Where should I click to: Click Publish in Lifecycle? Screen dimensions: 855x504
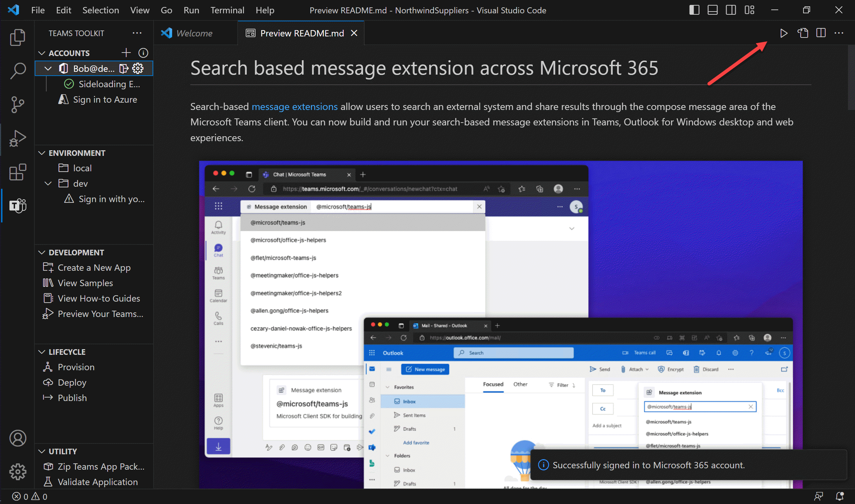pos(72,398)
